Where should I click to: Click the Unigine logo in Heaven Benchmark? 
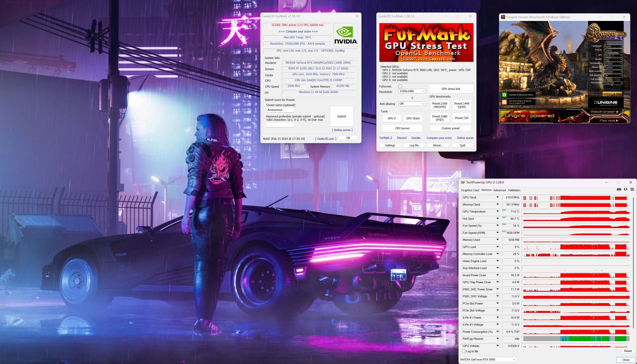pos(606,102)
